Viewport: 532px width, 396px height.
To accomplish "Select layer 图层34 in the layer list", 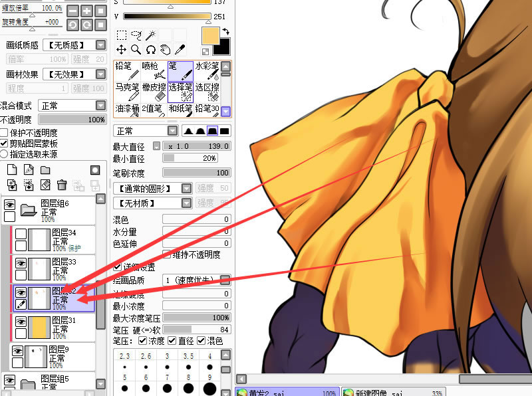I will point(54,240).
